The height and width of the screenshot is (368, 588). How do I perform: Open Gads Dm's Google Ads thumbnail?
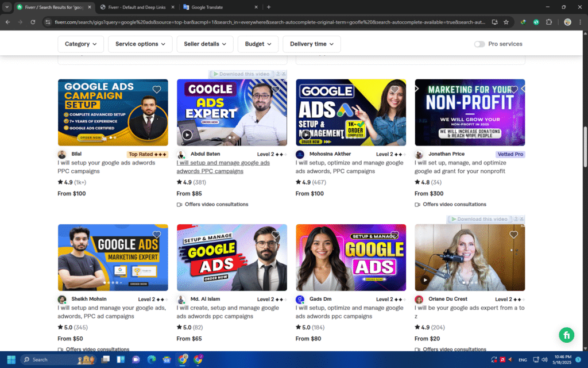[351, 258]
